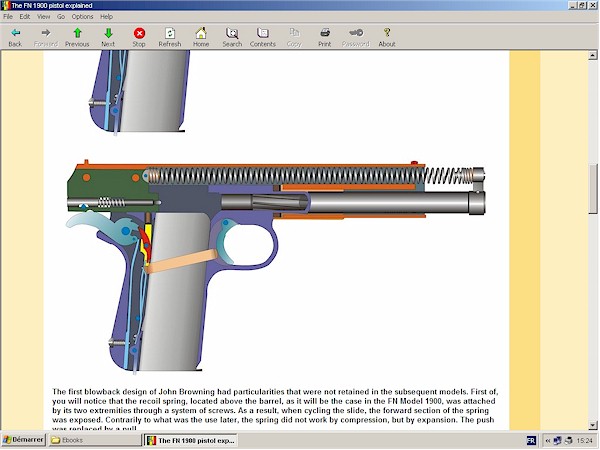Click the FR language indicator
Image resolution: width=600 pixels, height=450 pixels.
(x=531, y=441)
